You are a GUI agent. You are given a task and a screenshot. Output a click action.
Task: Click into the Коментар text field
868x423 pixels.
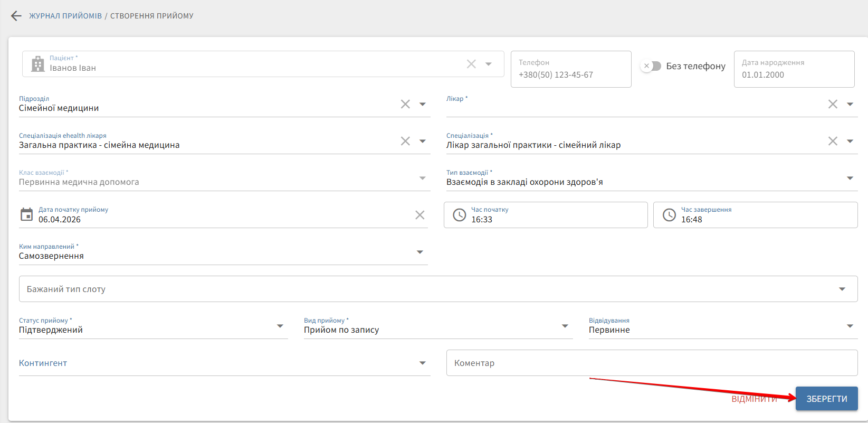652,363
